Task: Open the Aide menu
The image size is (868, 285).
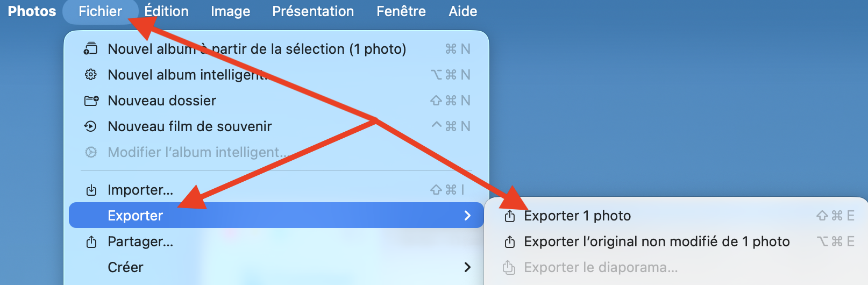Action: (x=463, y=11)
